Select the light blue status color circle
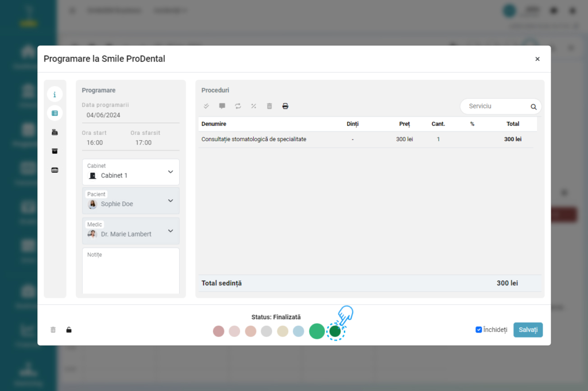The height and width of the screenshot is (391, 588). (299, 331)
